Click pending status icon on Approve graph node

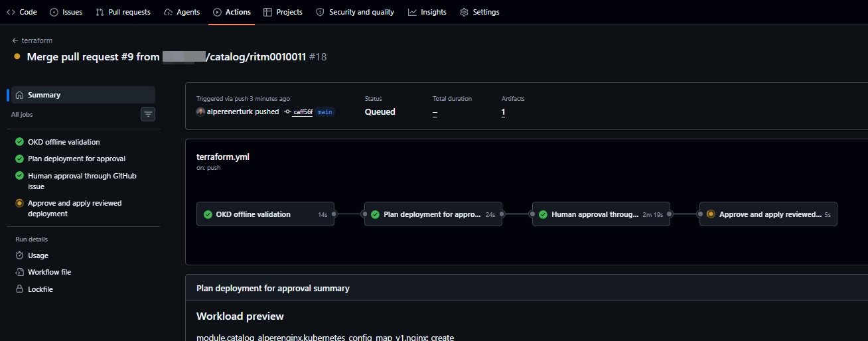711,214
